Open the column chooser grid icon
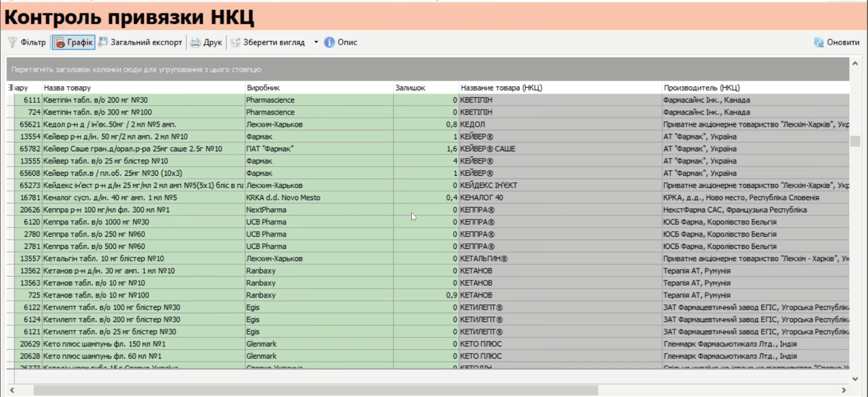This screenshot has height=397, width=868. click(x=11, y=88)
